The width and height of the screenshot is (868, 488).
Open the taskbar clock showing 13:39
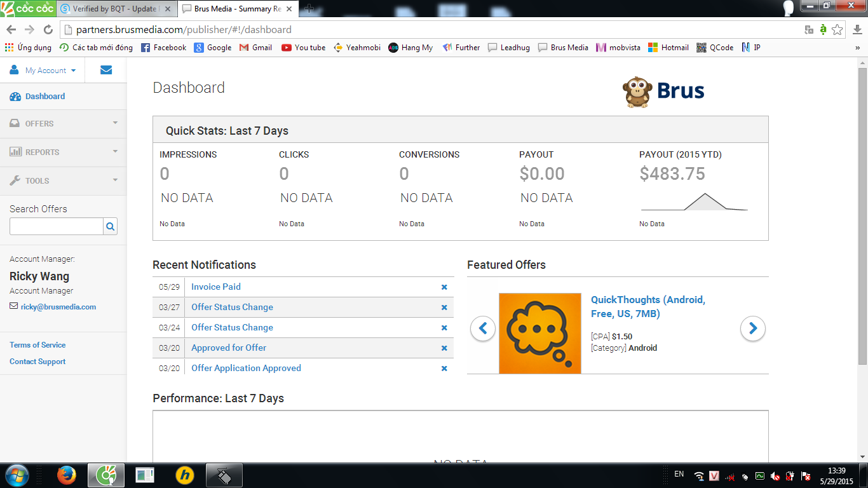[837, 476]
